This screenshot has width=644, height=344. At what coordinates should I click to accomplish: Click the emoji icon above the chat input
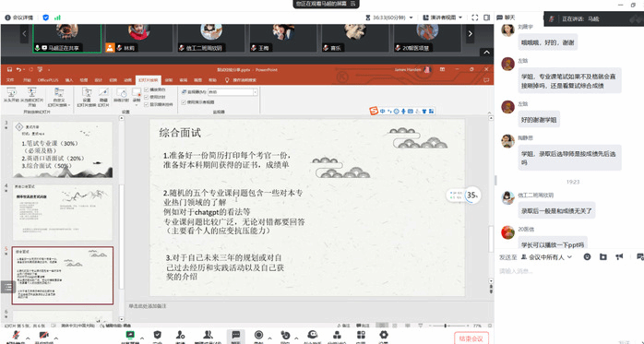[588, 256]
